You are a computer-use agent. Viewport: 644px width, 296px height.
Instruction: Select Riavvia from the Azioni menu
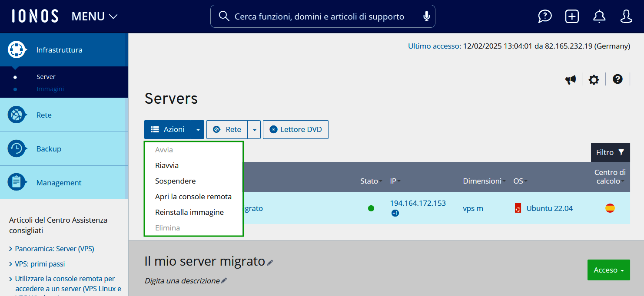click(x=167, y=165)
